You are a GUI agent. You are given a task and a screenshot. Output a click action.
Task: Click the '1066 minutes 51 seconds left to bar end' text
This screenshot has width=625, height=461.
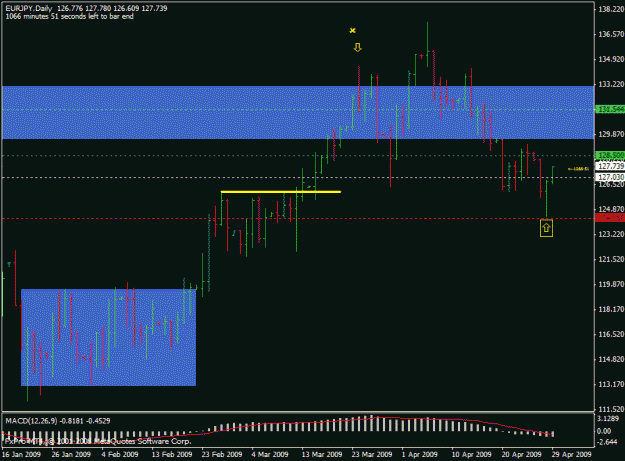pyautogui.click(x=69, y=16)
